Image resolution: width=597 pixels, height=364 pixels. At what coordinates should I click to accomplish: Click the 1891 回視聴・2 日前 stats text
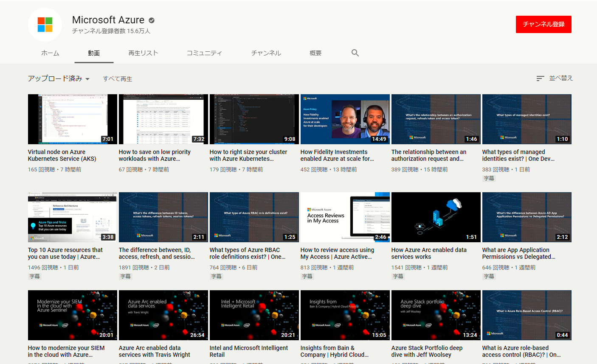pos(144,268)
